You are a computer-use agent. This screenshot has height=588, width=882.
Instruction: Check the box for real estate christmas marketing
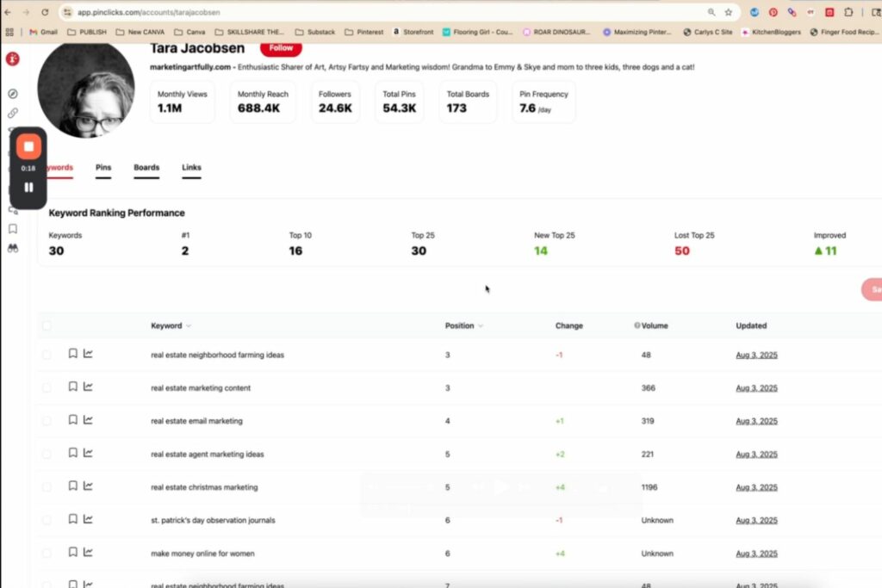tap(47, 486)
